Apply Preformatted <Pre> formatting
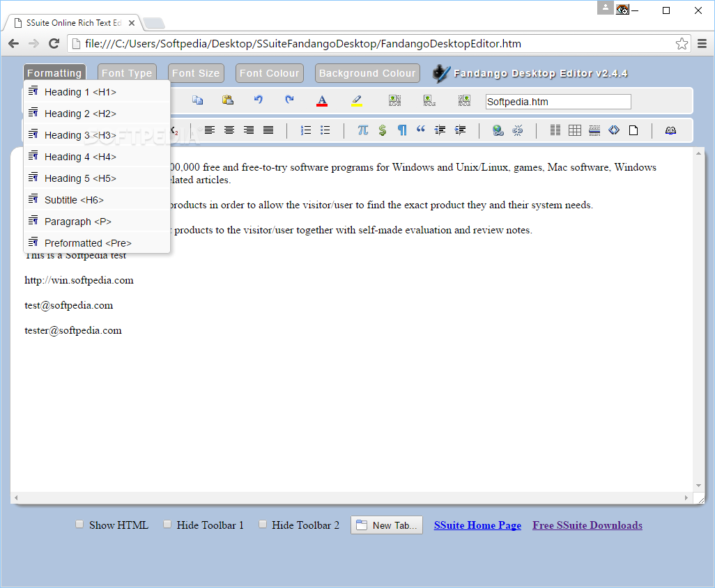This screenshot has height=588, width=715. (x=97, y=243)
